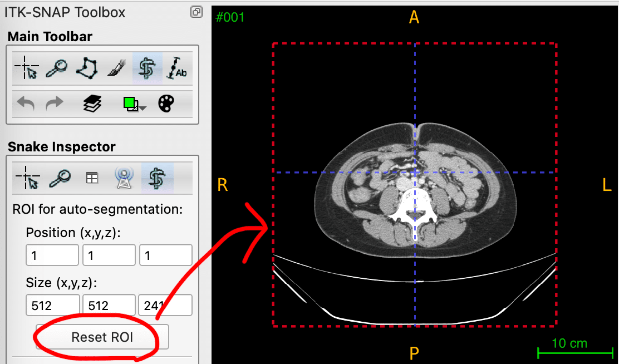Click the Size y field showing 512
Viewport: 619px width, 364px height.
(x=109, y=305)
